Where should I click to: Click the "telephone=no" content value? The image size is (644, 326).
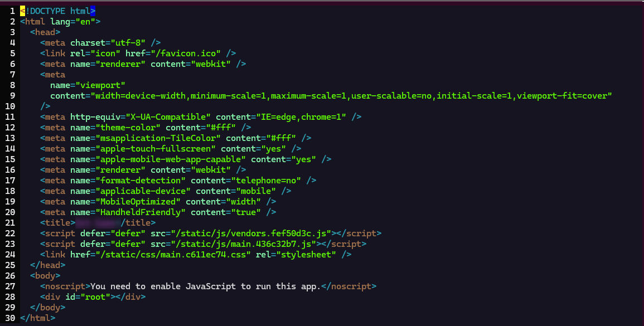click(266, 181)
